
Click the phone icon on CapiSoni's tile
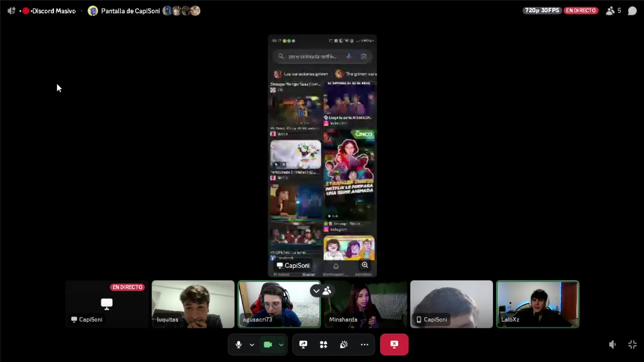pos(419,319)
